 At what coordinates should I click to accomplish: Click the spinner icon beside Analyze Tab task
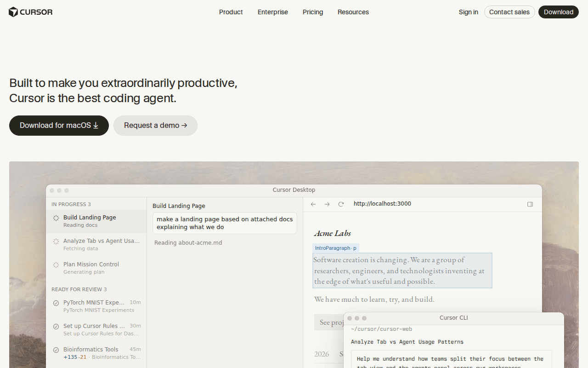[x=56, y=241]
